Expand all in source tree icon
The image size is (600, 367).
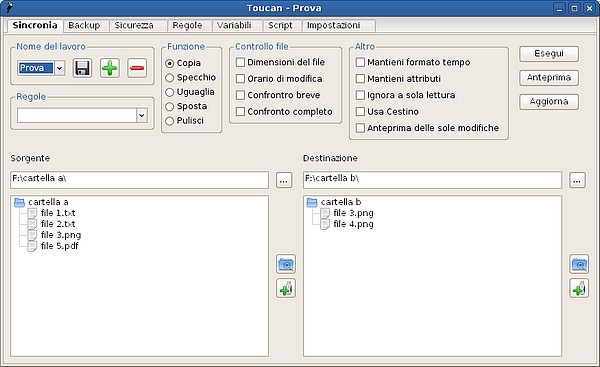point(286,264)
